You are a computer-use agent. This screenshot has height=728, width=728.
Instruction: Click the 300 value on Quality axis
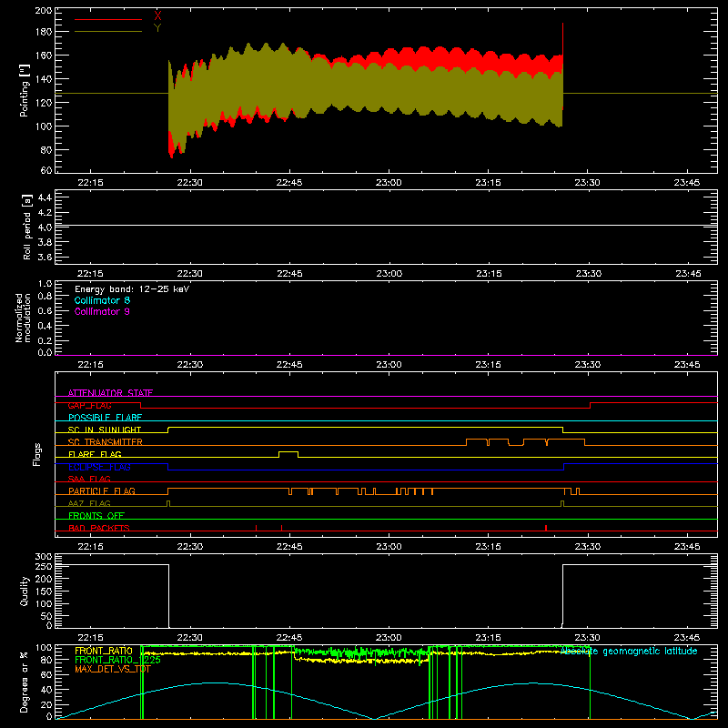(43, 557)
